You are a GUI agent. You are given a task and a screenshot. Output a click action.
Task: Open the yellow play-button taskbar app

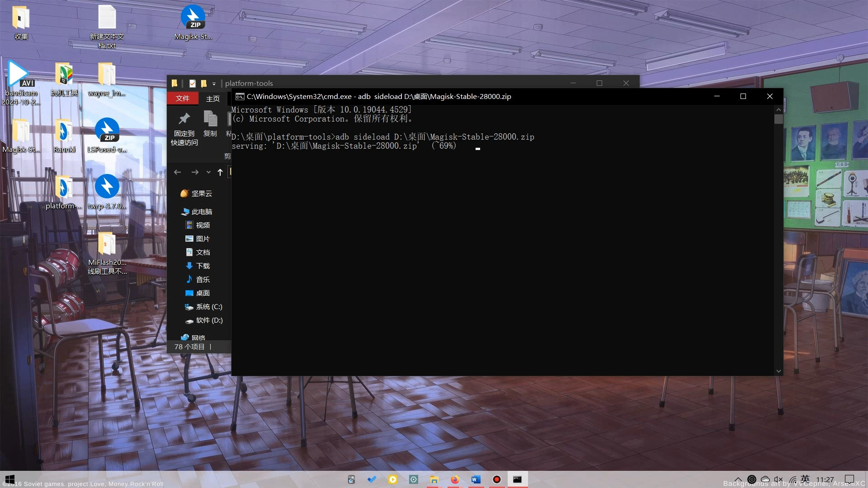[393, 479]
